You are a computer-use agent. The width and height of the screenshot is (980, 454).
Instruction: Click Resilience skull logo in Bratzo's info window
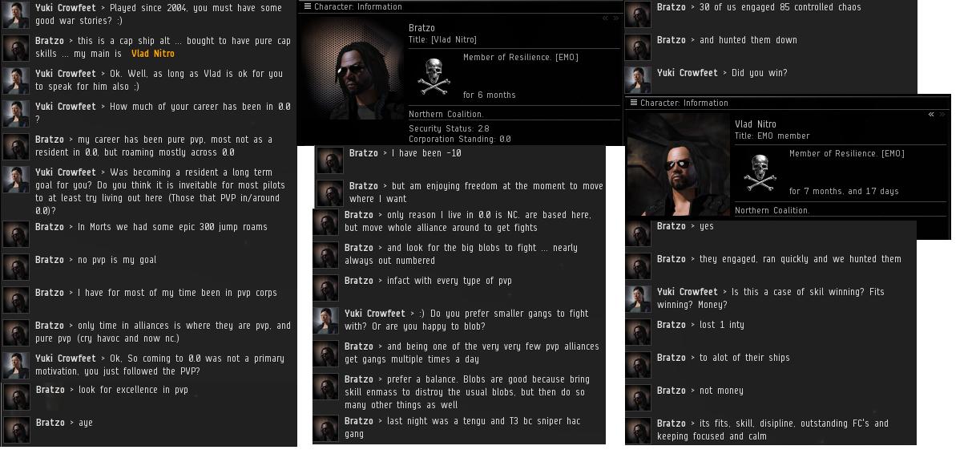pos(434,77)
